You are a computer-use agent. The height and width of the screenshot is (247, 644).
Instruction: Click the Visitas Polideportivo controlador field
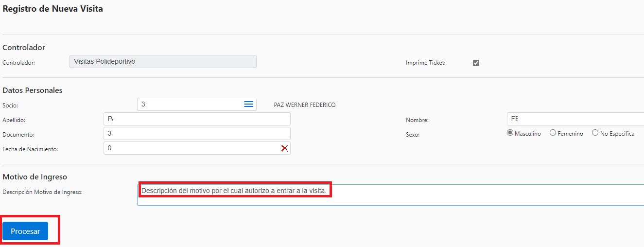coord(163,62)
